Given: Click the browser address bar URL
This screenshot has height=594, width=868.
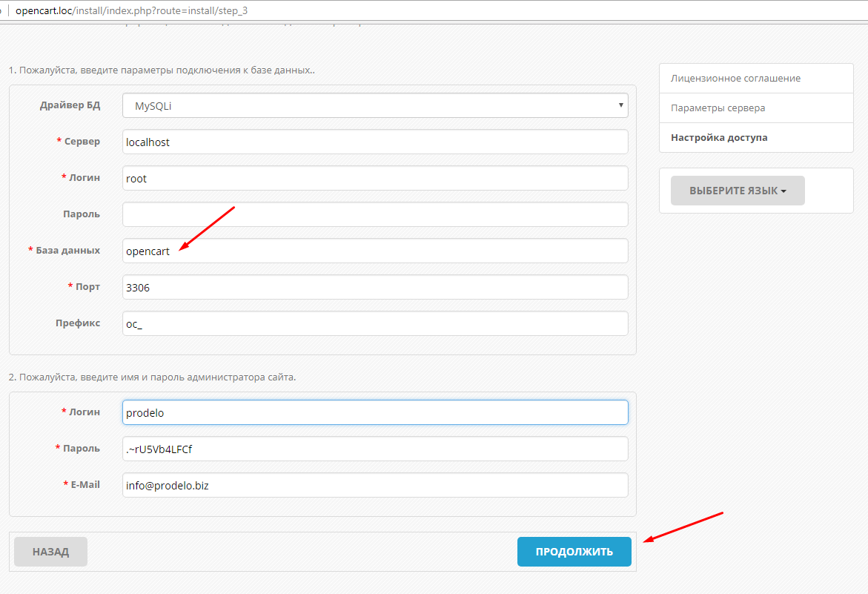Looking at the screenshot, I should [132, 10].
